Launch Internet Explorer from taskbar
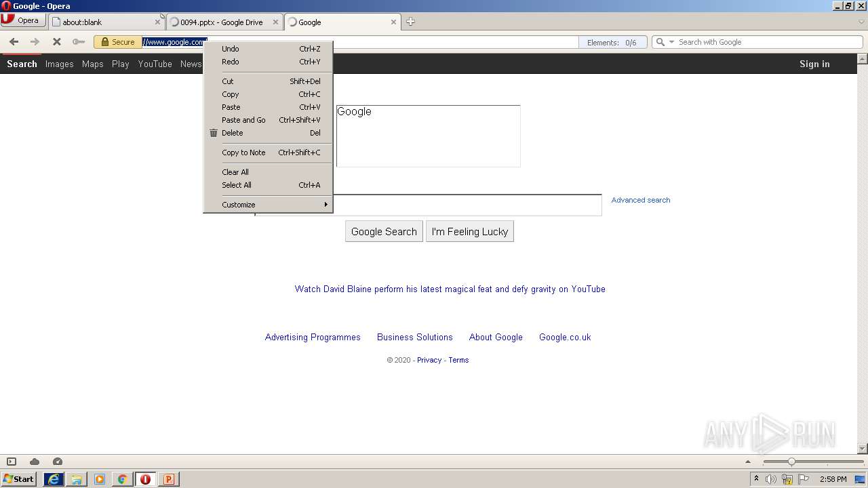The height and width of the screenshot is (488, 868). (x=54, y=479)
